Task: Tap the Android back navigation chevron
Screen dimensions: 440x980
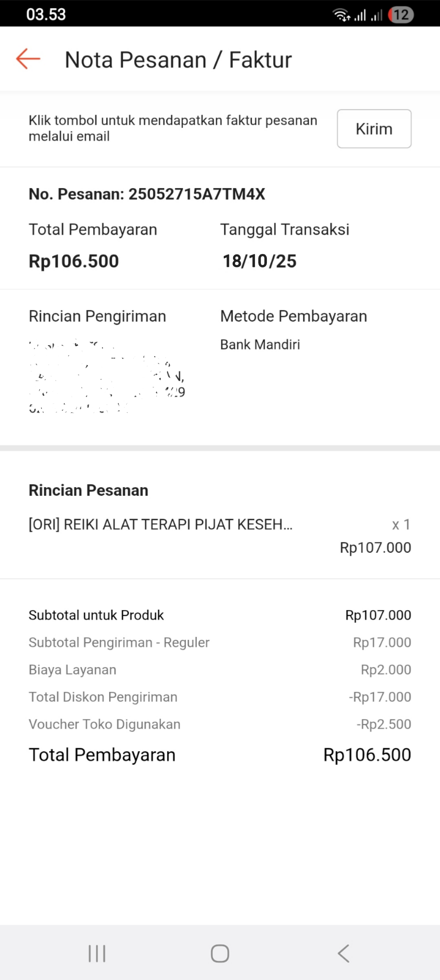Action: (x=343, y=953)
